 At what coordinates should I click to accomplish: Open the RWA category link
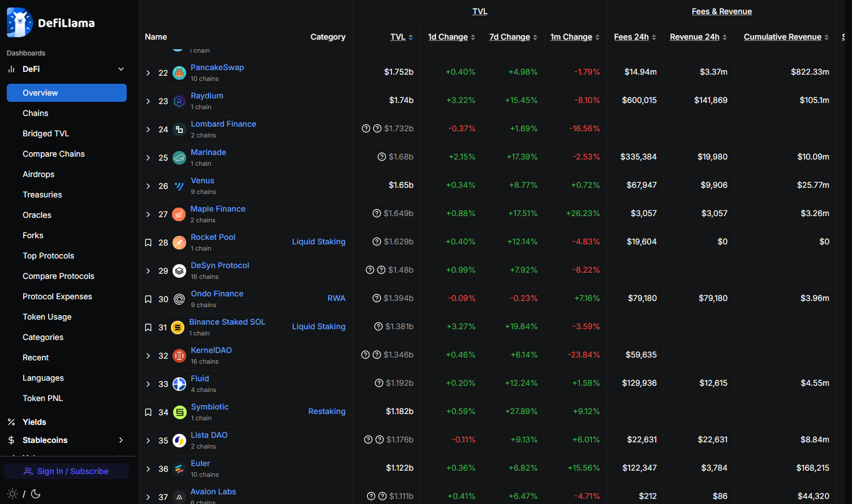(336, 298)
